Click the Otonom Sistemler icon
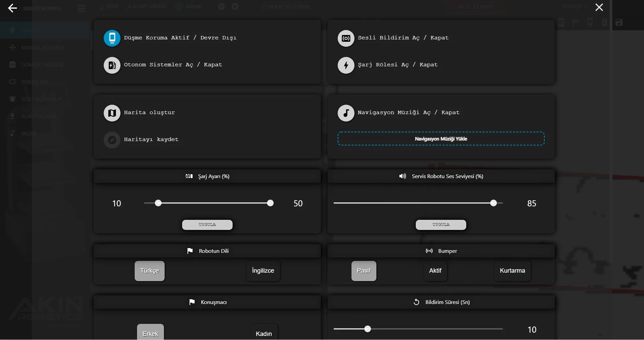Viewport: 644px width, 340px height. (x=112, y=65)
